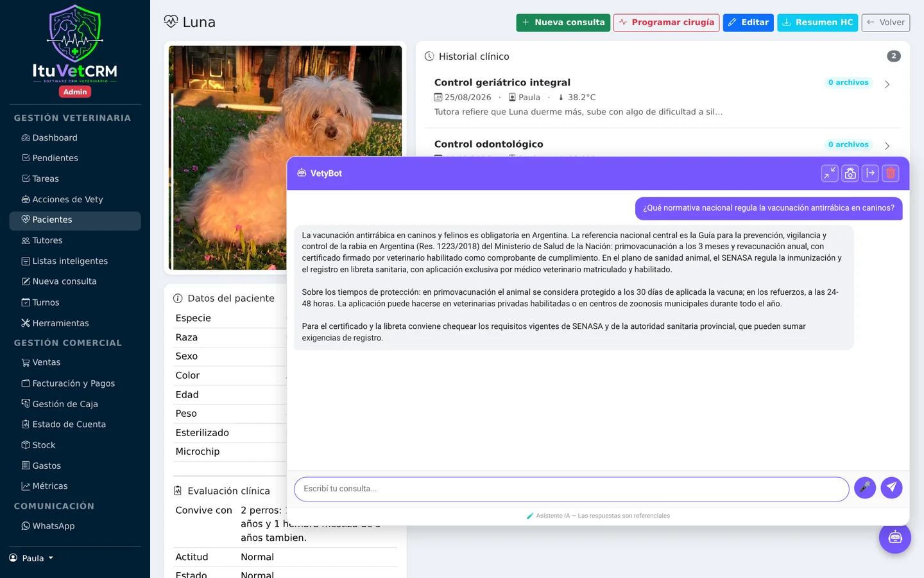Click the exit arrow icon in VetyBot header
This screenshot has width=924, height=578.
(870, 173)
